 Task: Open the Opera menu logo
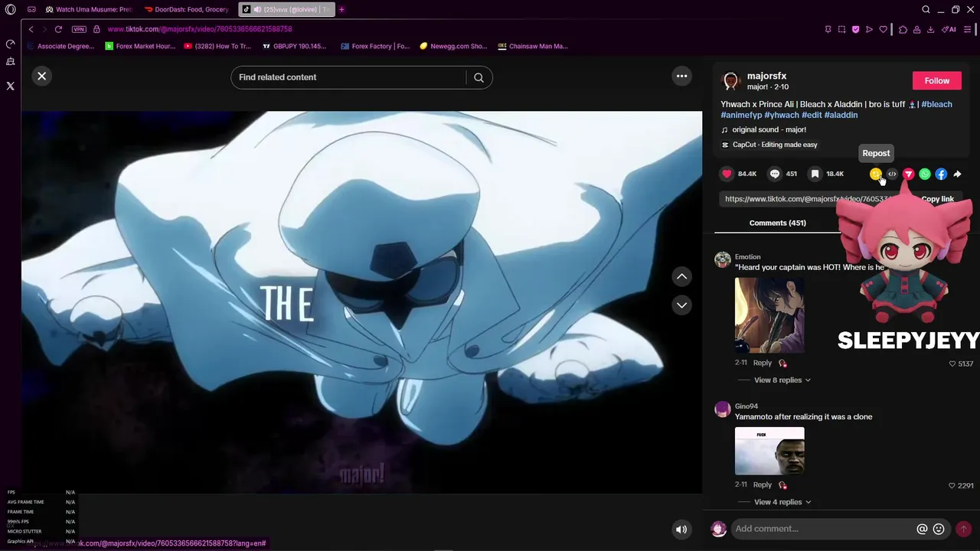tap(10, 9)
